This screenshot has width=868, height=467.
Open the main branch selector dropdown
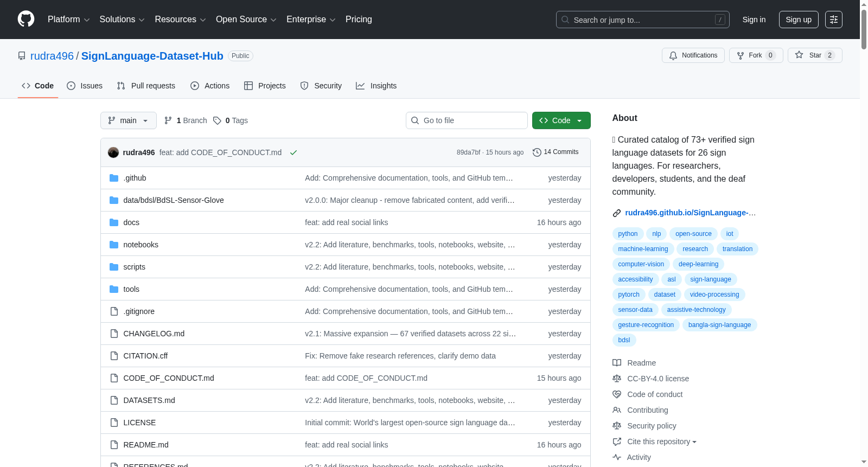(129, 120)
